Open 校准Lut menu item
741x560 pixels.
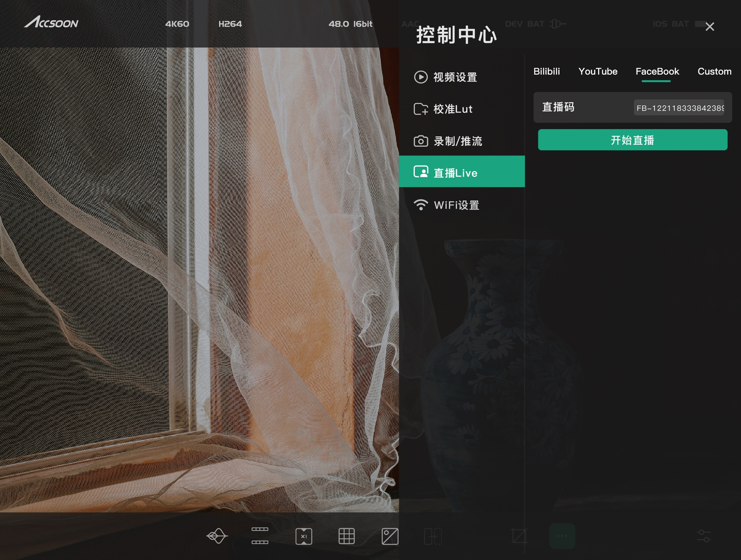coord(462,109)
